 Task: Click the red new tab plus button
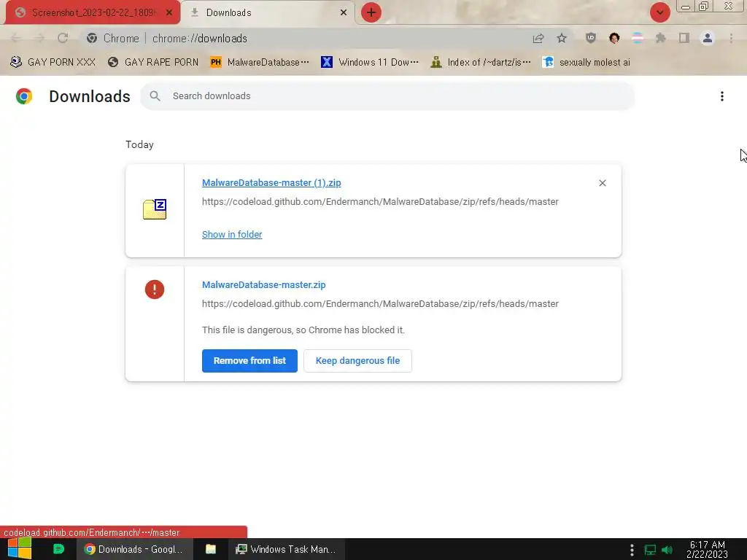tap(371, 13)
